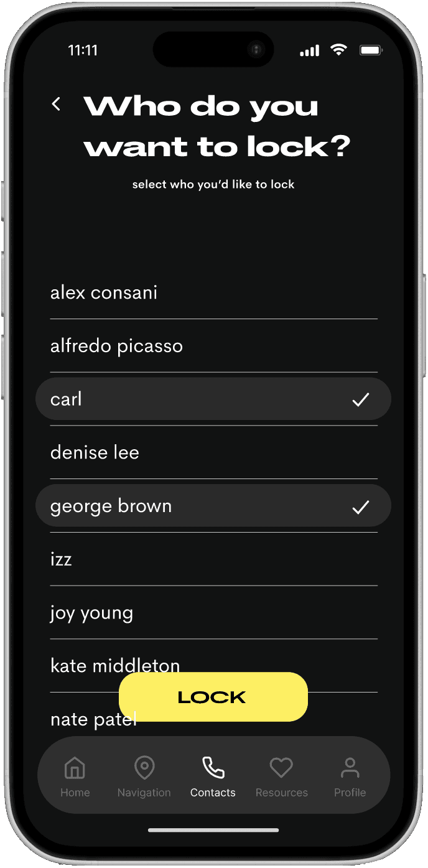Open the Home tab icon
Screen dimensions: 428x868
click(75, 768)
